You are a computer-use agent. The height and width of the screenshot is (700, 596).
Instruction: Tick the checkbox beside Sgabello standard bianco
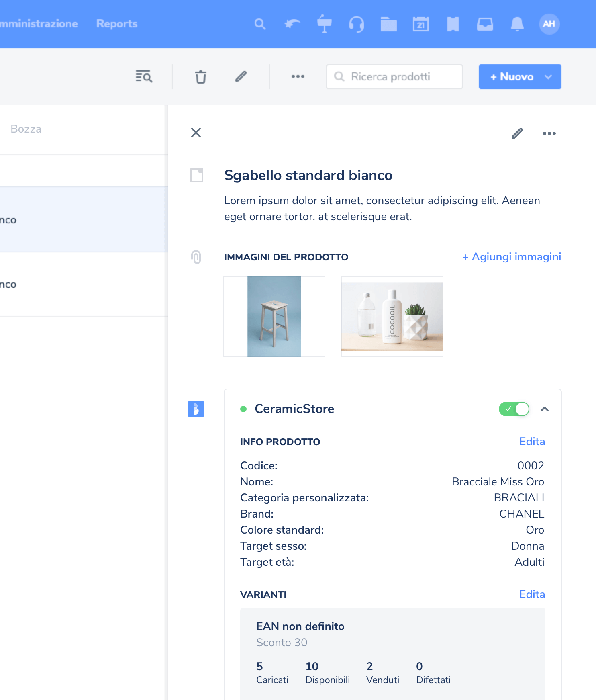tap(197, 175)
